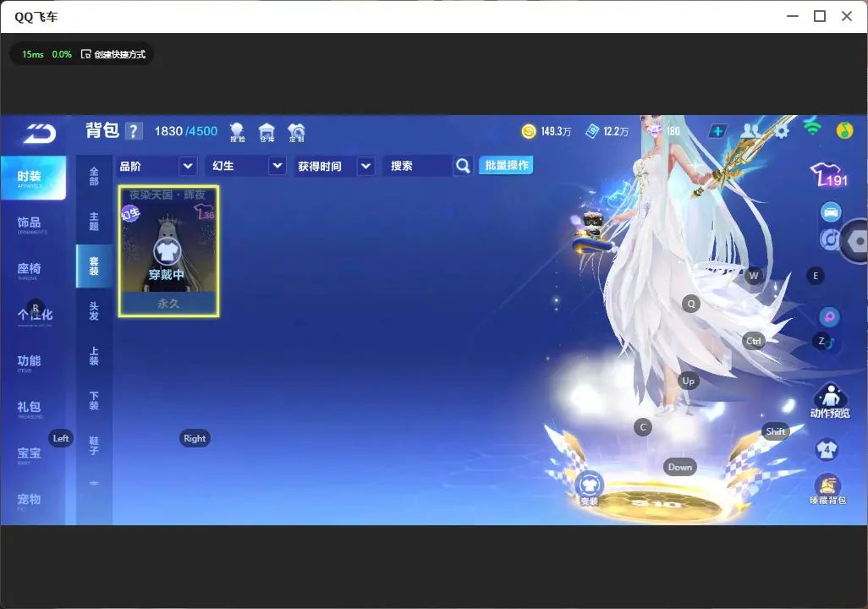The height and width of the screenshot is (609, 868).
Task: Click the 永久 permanent label on card
Action: 168,304
